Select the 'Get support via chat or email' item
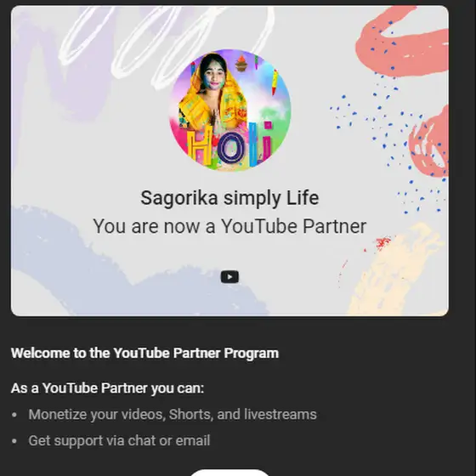476x476 pixels. tap(119, 440)
